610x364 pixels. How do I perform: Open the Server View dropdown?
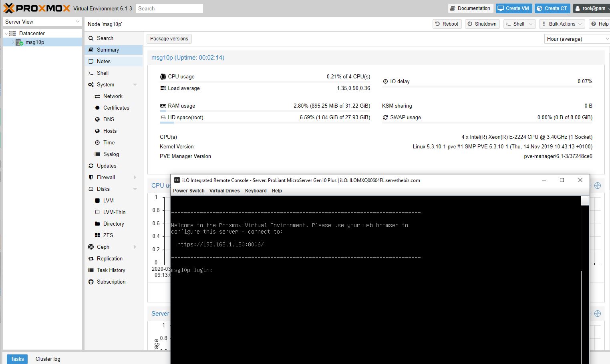click(x=42, y=22)
